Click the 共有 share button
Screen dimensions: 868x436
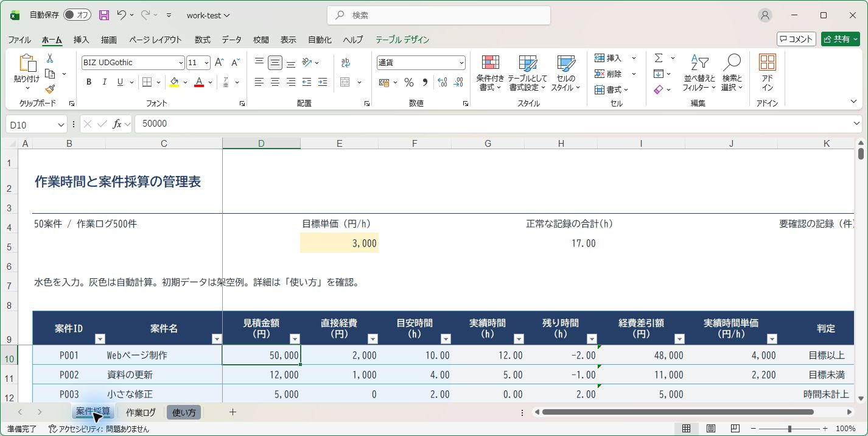840,39
